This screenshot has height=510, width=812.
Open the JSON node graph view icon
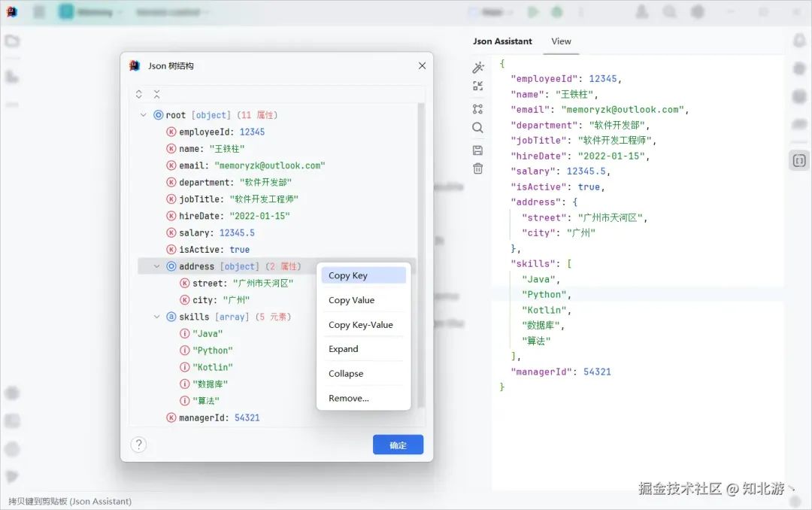tap(478, 108)
